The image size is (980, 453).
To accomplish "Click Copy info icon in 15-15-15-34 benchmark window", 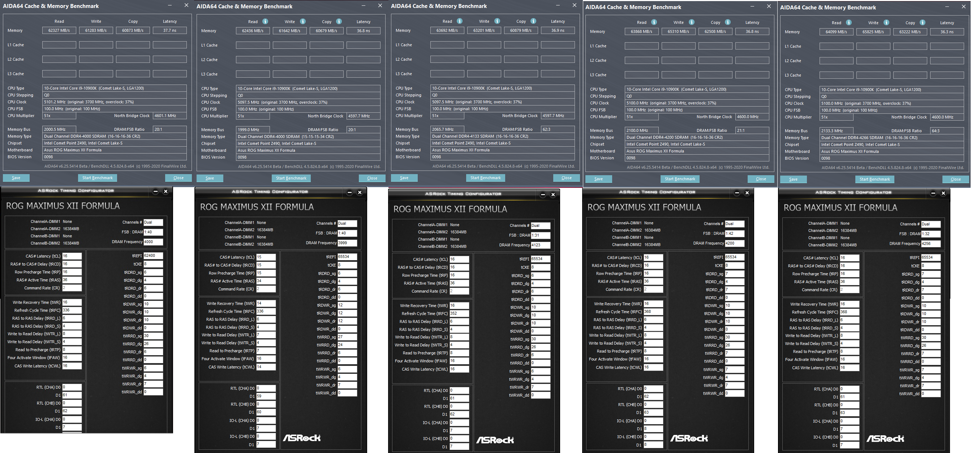I will (339, 22).
